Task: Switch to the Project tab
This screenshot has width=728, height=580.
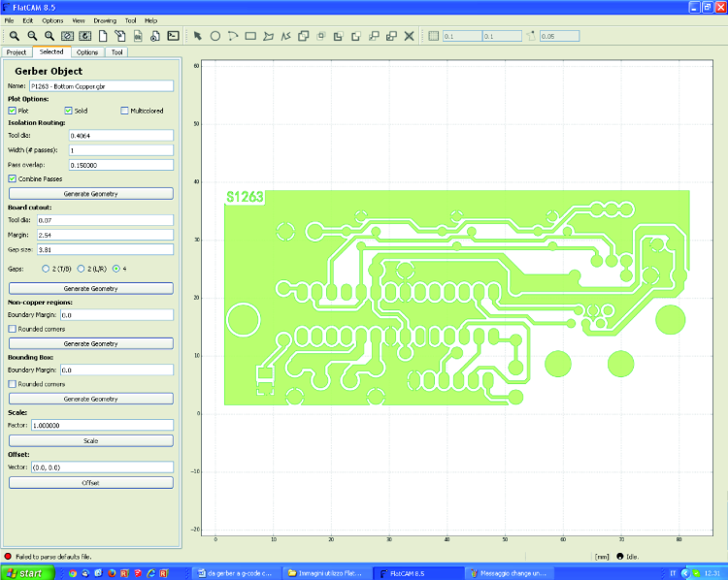Action: (x=17, y=52)
